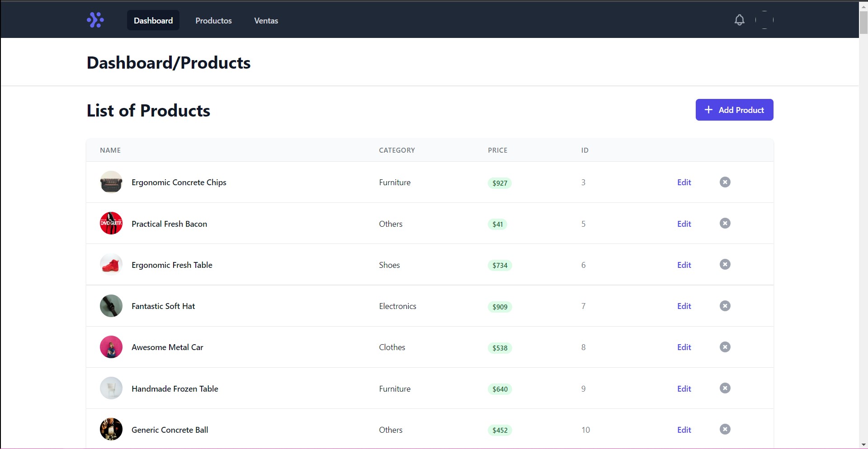Select the Dashboard navigation tab
868x449 pixels.
click(153, 20)
